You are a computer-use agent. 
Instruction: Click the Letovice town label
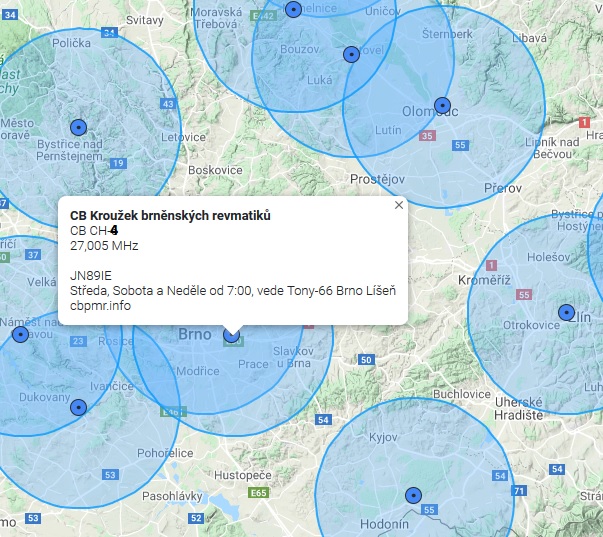183,137
